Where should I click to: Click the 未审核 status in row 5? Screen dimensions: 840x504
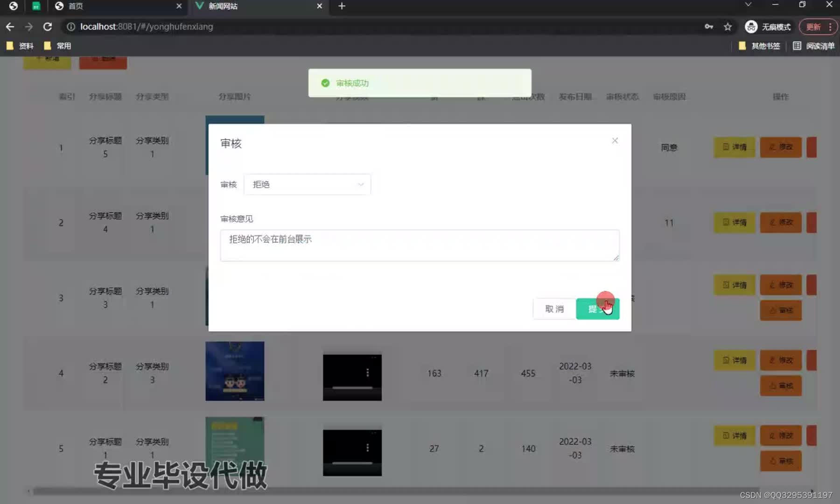point(622,449)
